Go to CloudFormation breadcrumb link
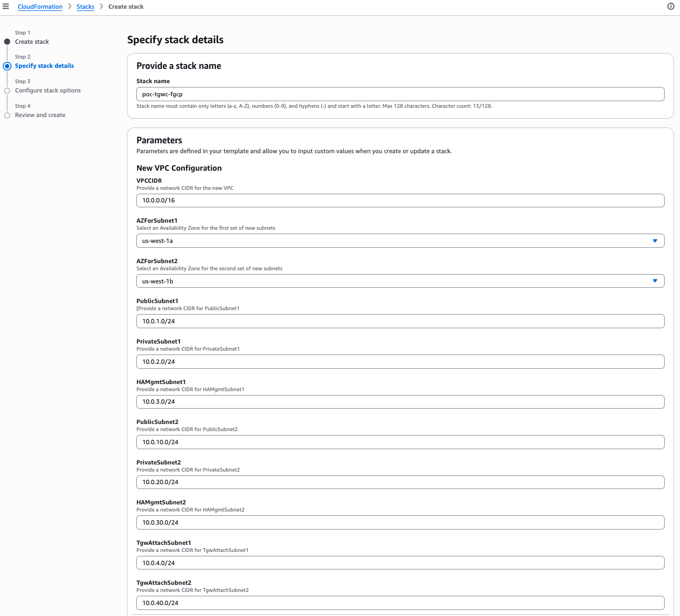 (40, 7)
